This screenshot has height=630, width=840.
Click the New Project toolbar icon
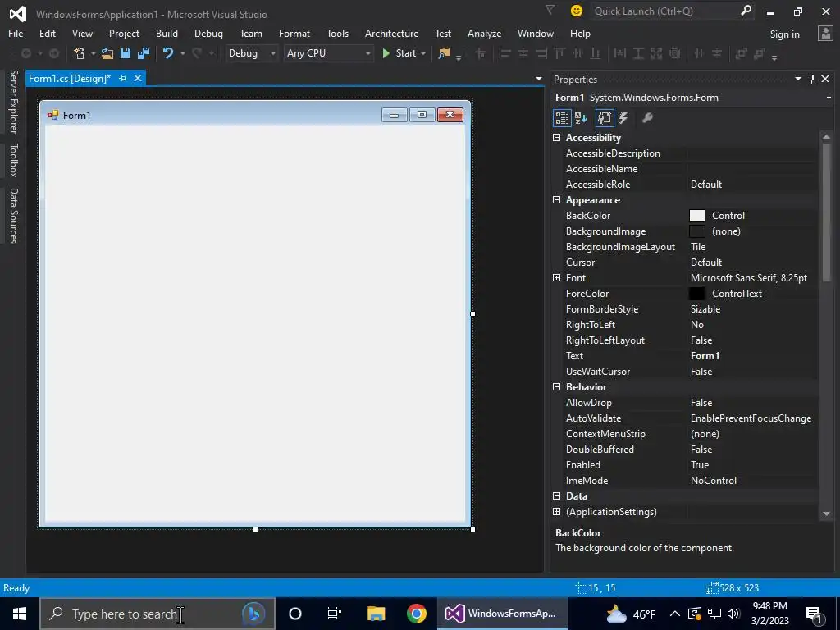(80, 53)
